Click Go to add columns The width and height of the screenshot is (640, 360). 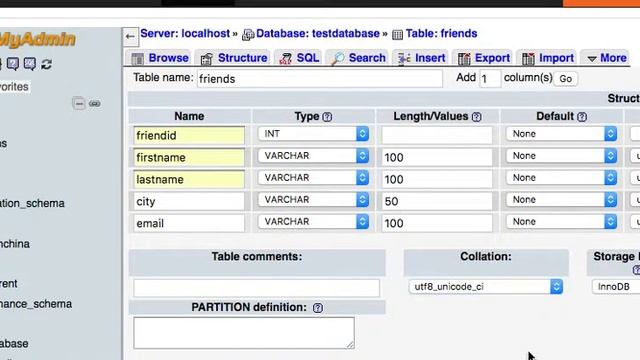pos(565,79)
